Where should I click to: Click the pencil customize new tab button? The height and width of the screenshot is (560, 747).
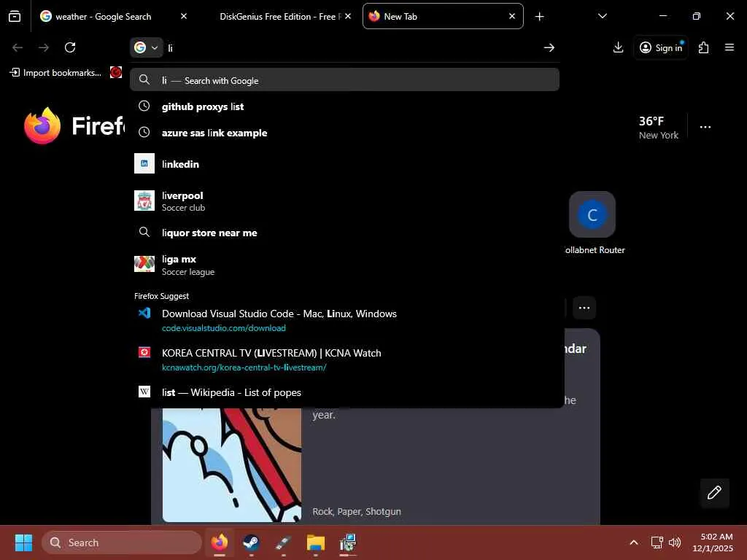pyautogui.click(x=714, y=492)
